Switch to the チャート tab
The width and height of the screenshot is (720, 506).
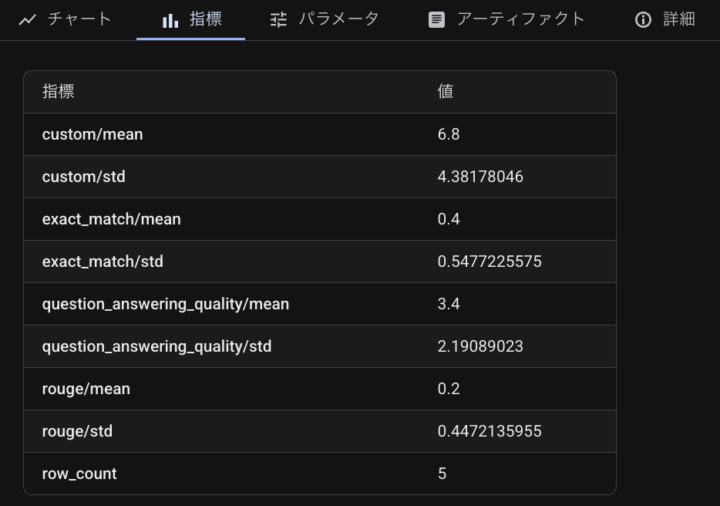click(x=65, y=20)
